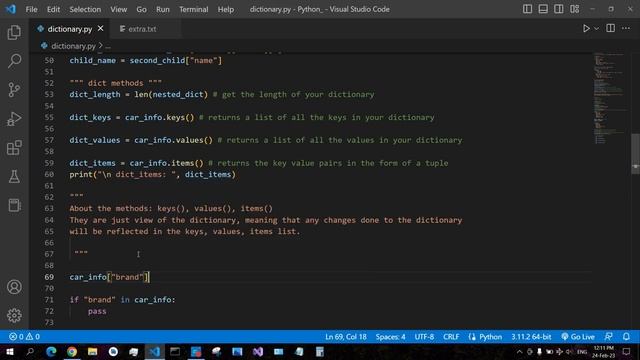Screen dimensions: 640x360
Task: Choose Python interpreter 3.11.2 64-bit
Action: (531, 337)
